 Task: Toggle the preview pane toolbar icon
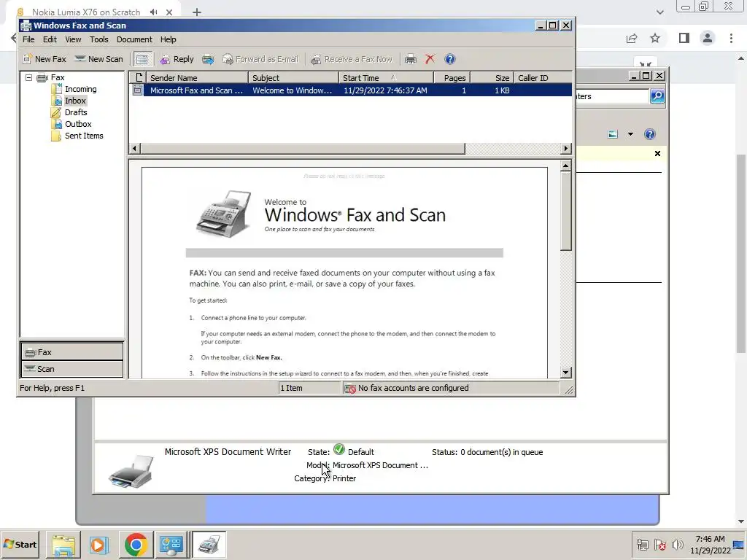(x=142, y=59)
